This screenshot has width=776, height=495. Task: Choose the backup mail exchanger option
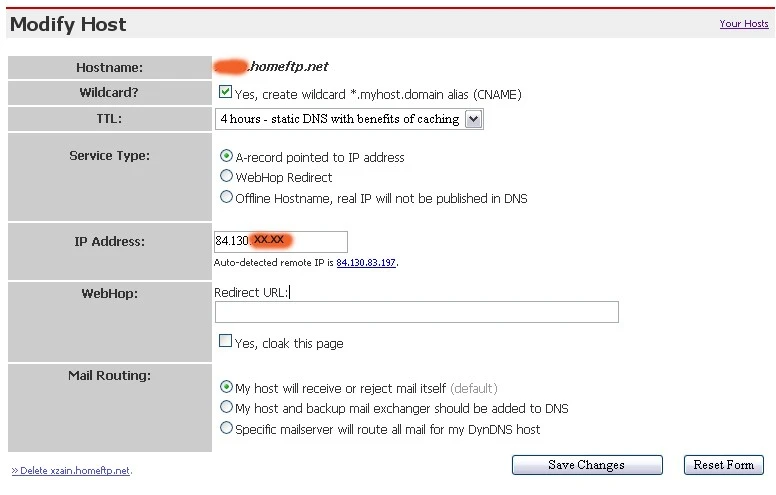click(x=226, y=408)
